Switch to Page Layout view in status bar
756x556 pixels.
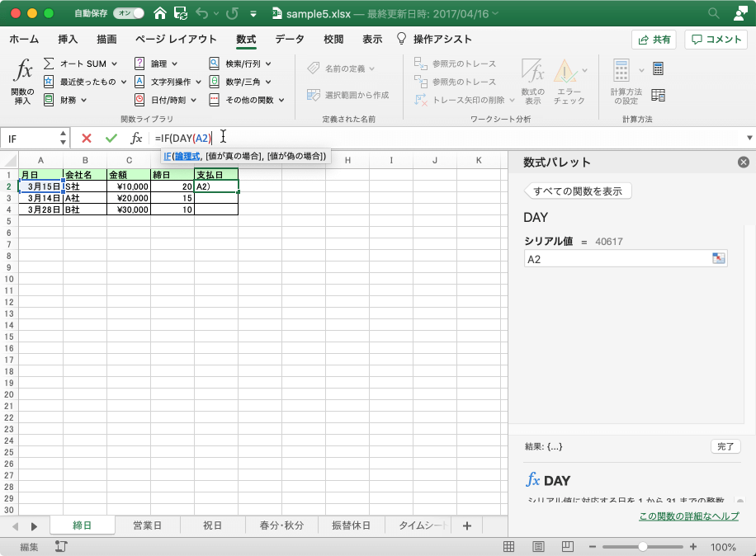point(539,547)
